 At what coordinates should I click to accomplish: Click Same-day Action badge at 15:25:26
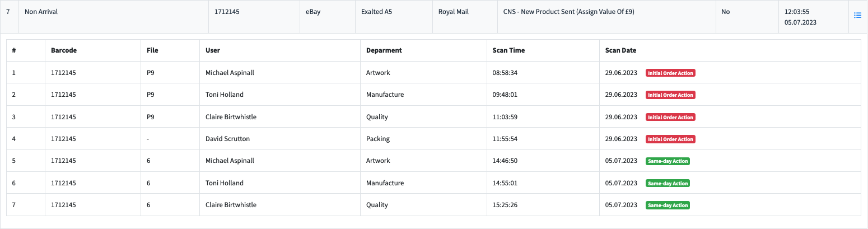[x=668, y=205]
